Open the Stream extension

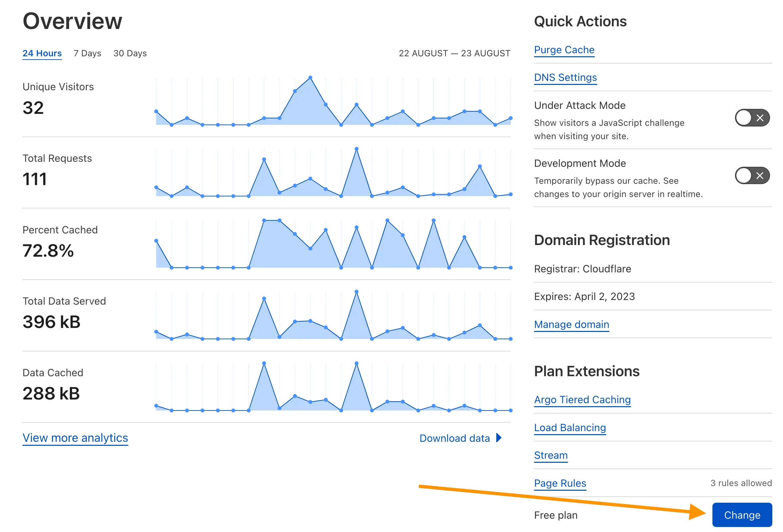[551, 455]
